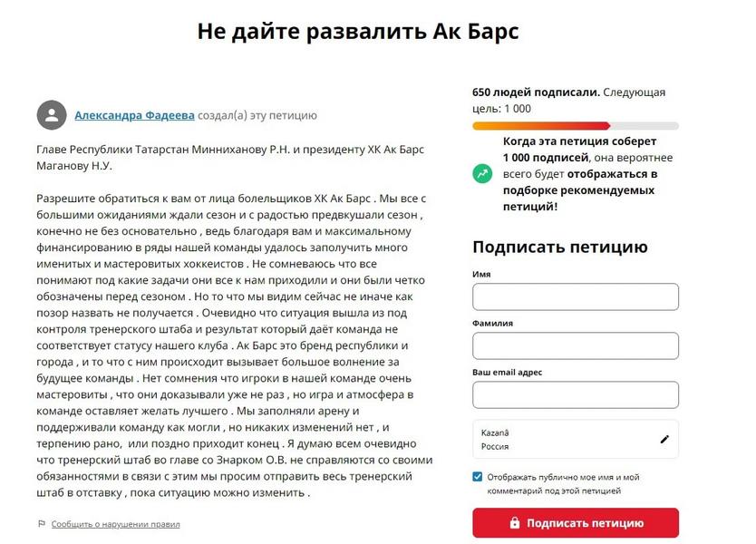
Task: Click the 'Подписать петицию' section heading
Action: (x=558, y=247)
